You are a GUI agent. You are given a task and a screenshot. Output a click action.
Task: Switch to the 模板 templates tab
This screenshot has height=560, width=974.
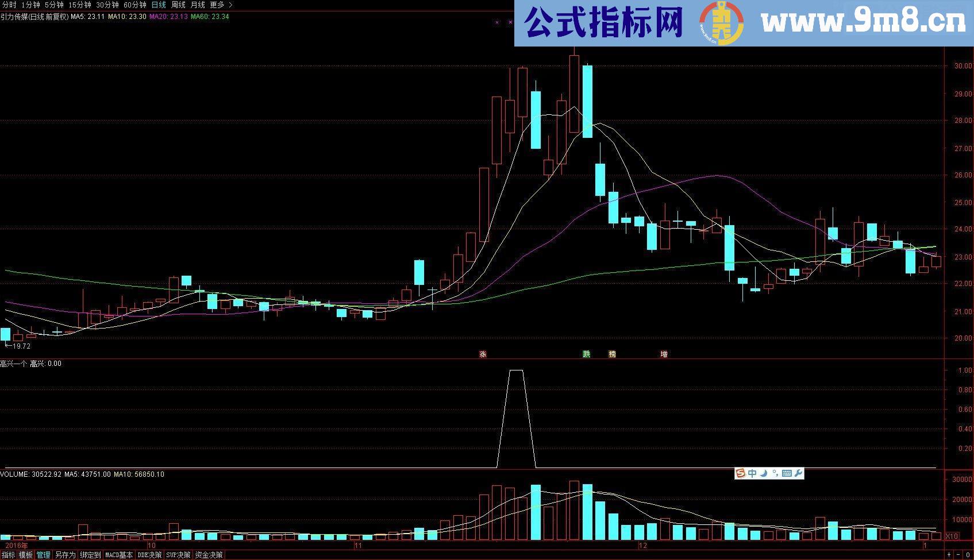point(26,555)
